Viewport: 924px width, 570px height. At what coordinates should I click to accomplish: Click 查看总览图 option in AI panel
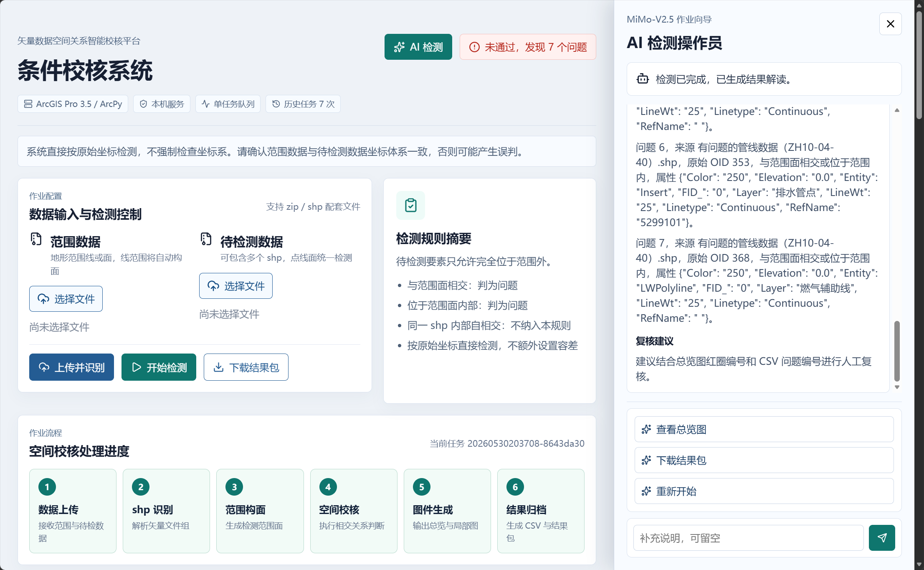(x=764, y=429)
